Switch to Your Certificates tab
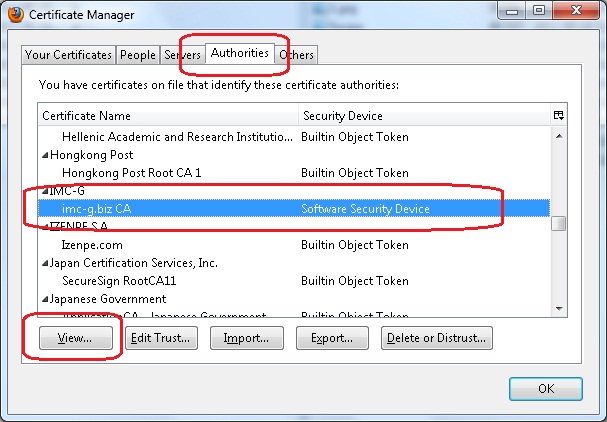Screen dimensions: 607x422 [67, 55]
